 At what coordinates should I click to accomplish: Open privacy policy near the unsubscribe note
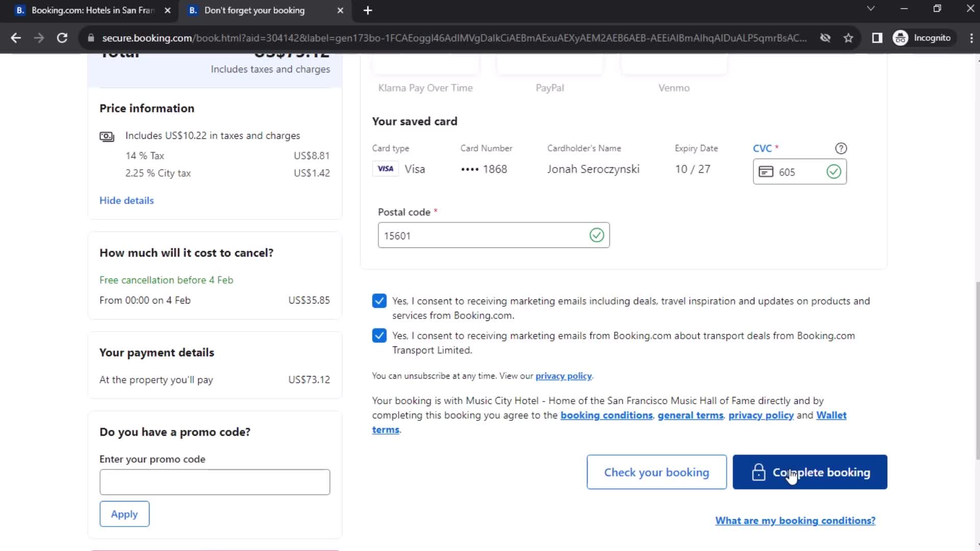[x=563, y=376]
